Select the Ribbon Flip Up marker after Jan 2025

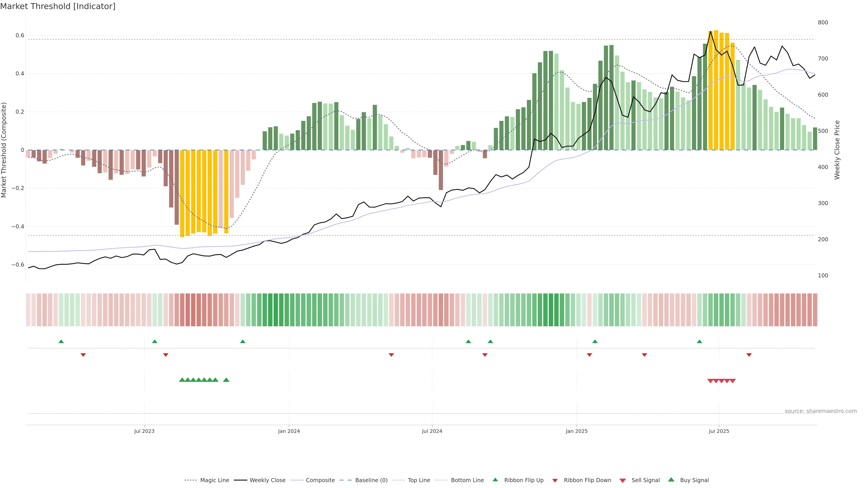click(595, 342)
